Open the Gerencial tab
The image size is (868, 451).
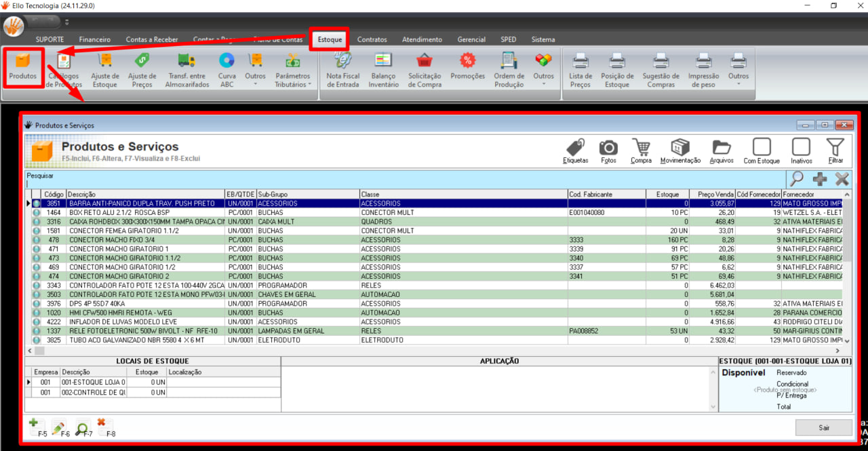471,39
